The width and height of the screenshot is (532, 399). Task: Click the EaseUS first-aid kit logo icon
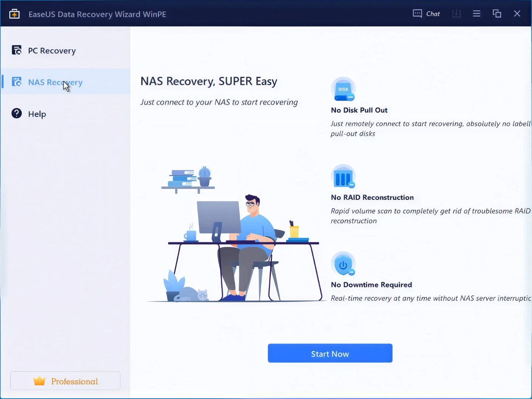(x=14, y=14)
